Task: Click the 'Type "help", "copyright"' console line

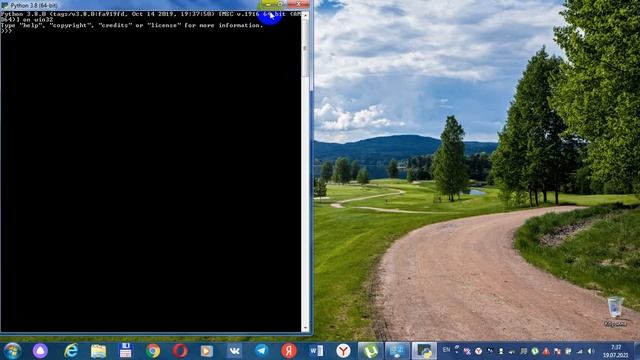Action: coord(132,25)
